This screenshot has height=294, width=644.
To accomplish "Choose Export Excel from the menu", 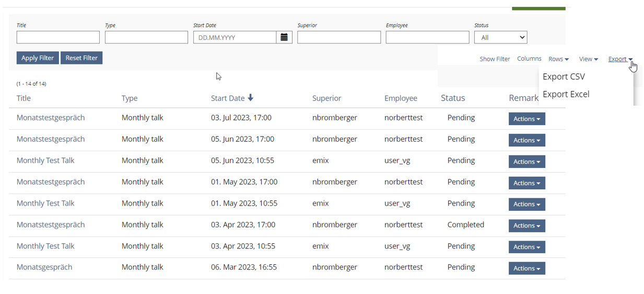I will (566, 94).
